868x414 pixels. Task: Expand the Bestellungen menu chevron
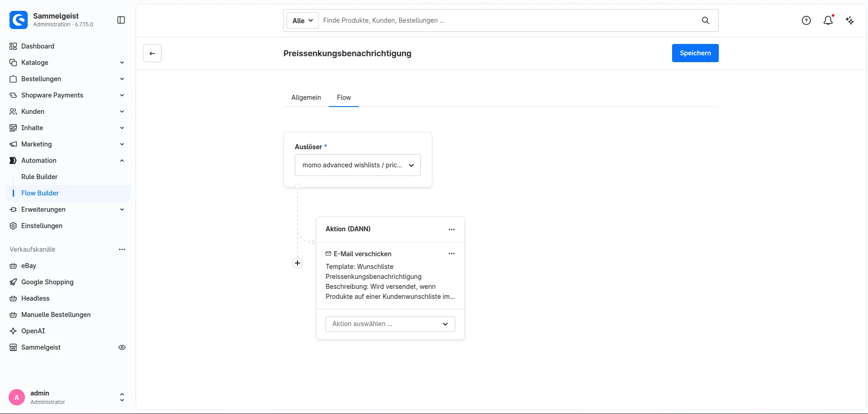point(122,79)
